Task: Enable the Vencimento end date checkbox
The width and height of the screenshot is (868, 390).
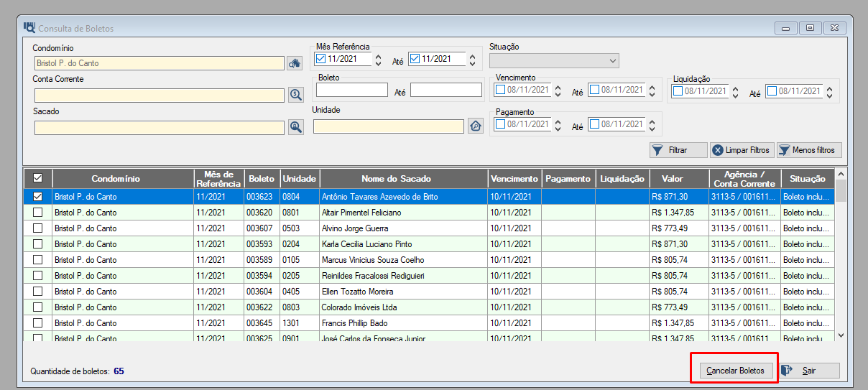Action: [594, 90]
